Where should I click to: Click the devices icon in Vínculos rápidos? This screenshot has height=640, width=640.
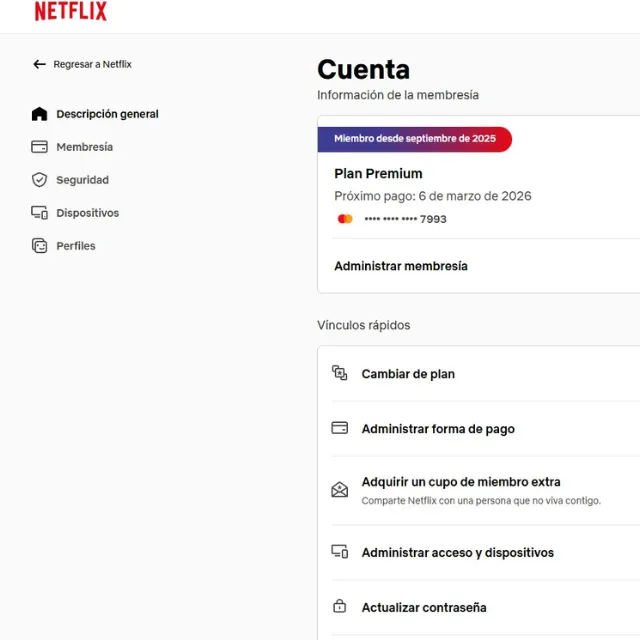340,552
